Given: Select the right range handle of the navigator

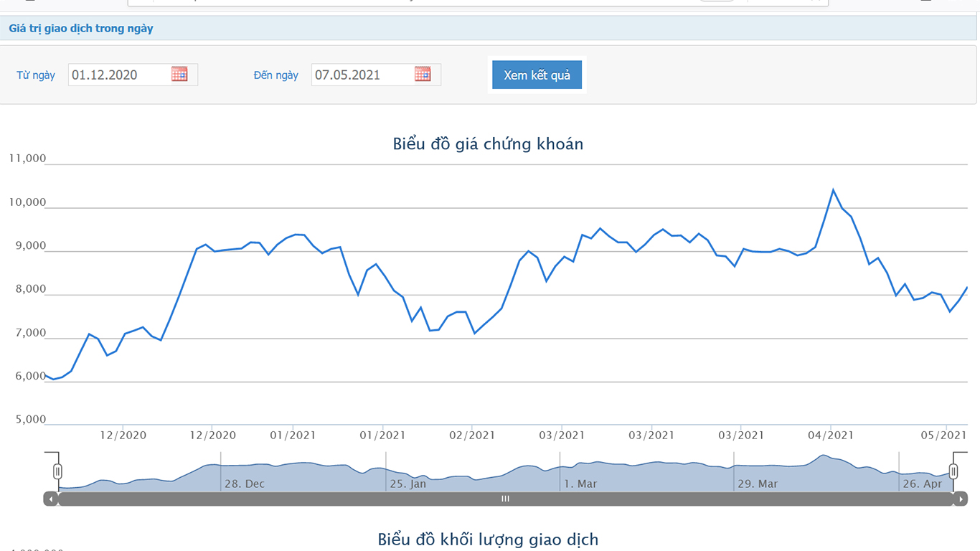Looking at the screenshot, I should click(x=953, y=471).
